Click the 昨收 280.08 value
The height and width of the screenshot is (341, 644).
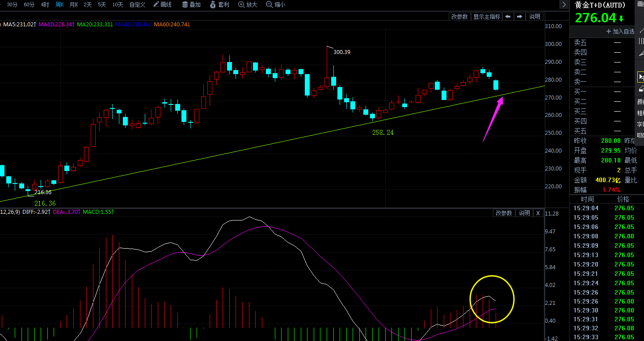pyautogui.click(x=611, y=141)
